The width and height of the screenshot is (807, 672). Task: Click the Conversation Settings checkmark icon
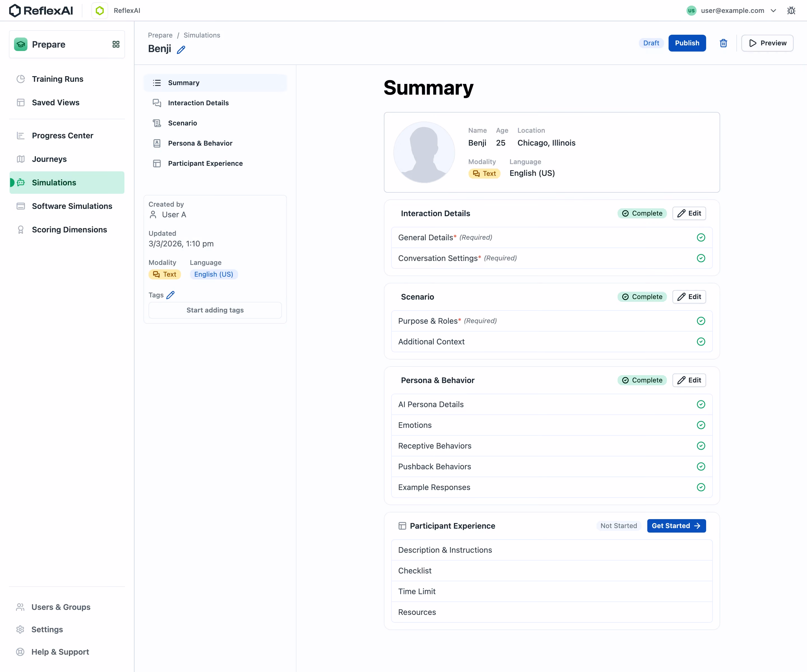click(x=701, y=258)
